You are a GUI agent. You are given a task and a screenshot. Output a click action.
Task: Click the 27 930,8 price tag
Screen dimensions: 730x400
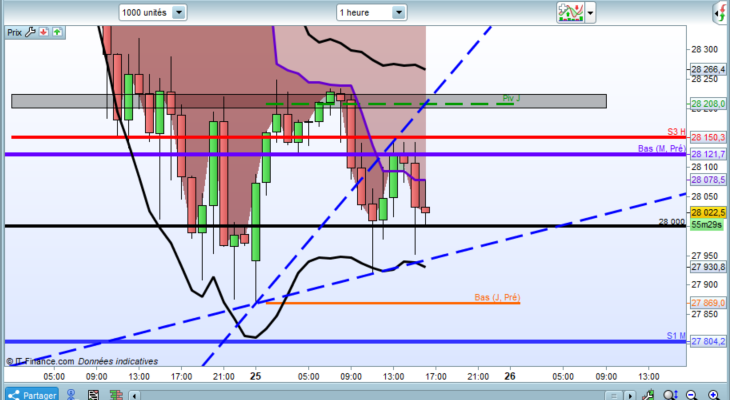click(x=708, y=267)
